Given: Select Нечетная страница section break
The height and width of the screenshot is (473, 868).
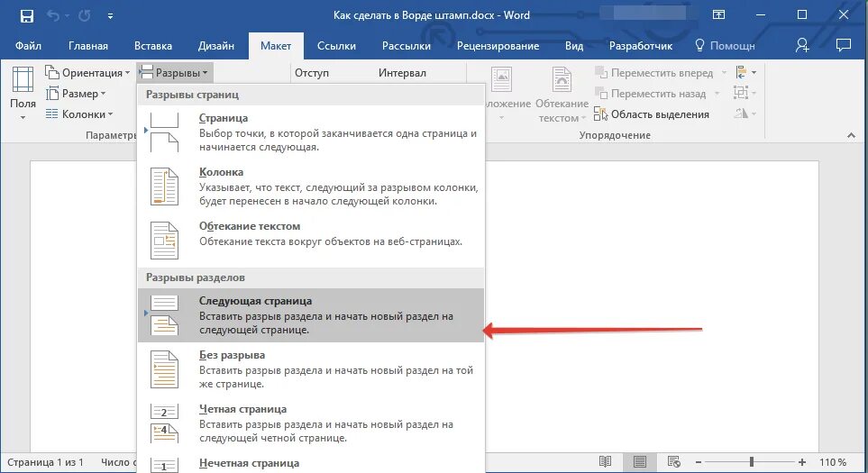Looking at the screenshot, I should pyautogui.click(x=311, y=462).
